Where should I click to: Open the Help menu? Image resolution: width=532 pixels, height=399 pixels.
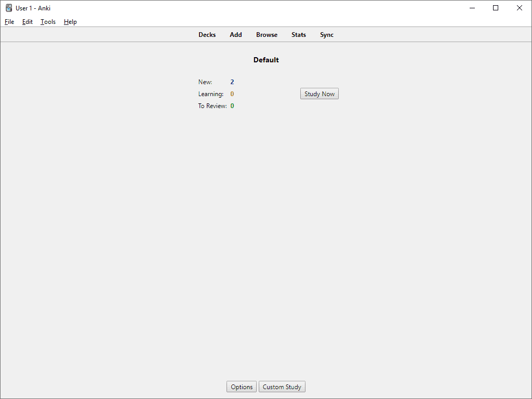pyautogui.click(x=70, y=22)
